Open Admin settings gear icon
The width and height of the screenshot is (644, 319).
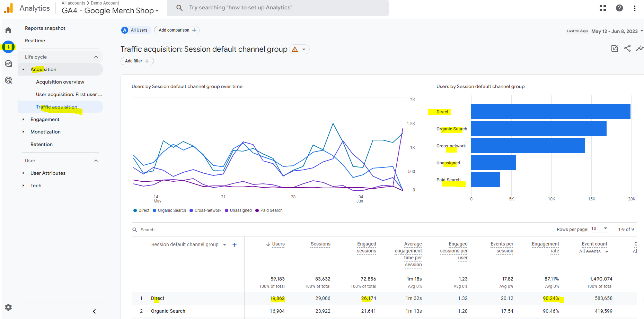click(x=8, y=307)
